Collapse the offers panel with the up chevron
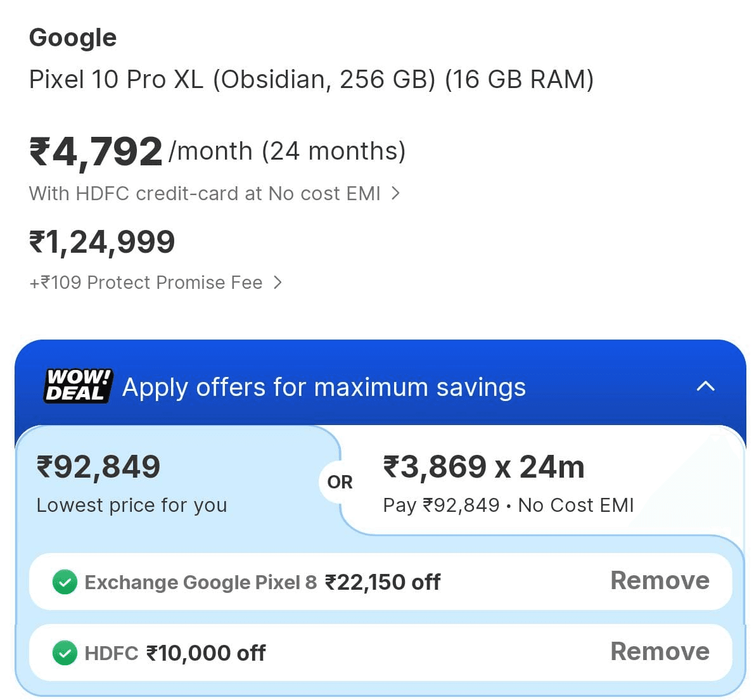Viewport: 754px width, 700px height. [x=705, y=386]
